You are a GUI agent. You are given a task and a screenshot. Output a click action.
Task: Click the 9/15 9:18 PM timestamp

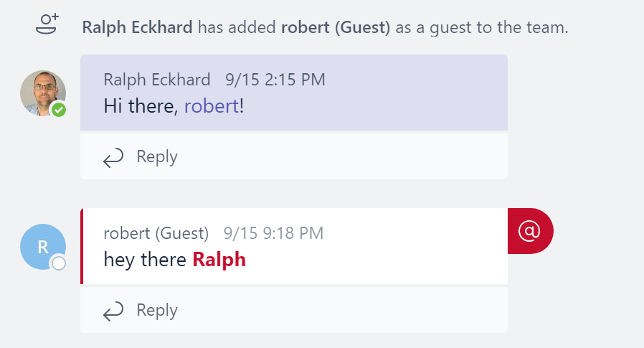coord(273,233)
